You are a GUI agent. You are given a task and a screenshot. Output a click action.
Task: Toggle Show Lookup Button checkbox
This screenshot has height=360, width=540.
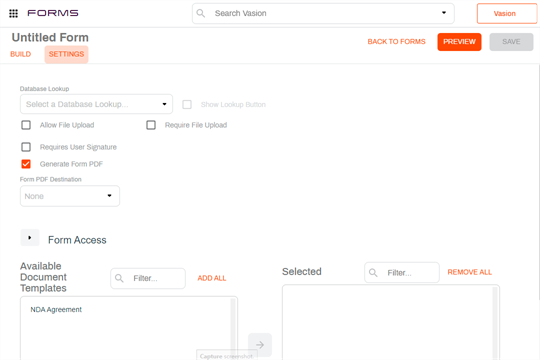[x=187, y=104]
